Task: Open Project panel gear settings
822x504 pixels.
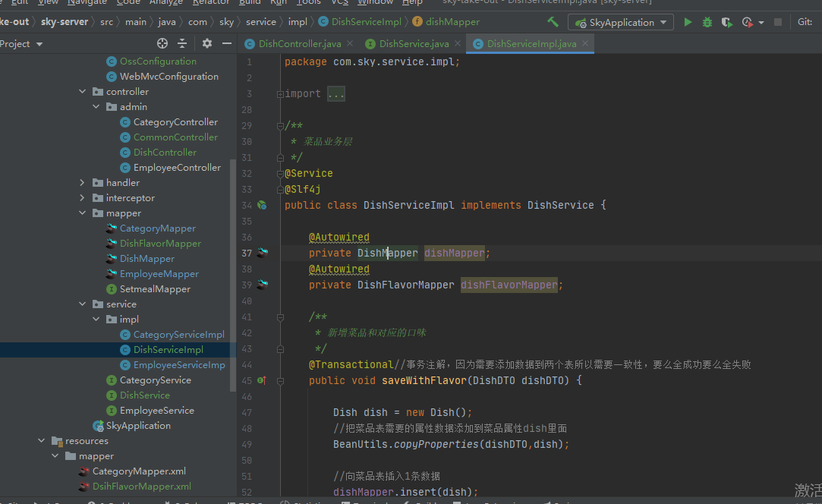Action: point(206,44)
